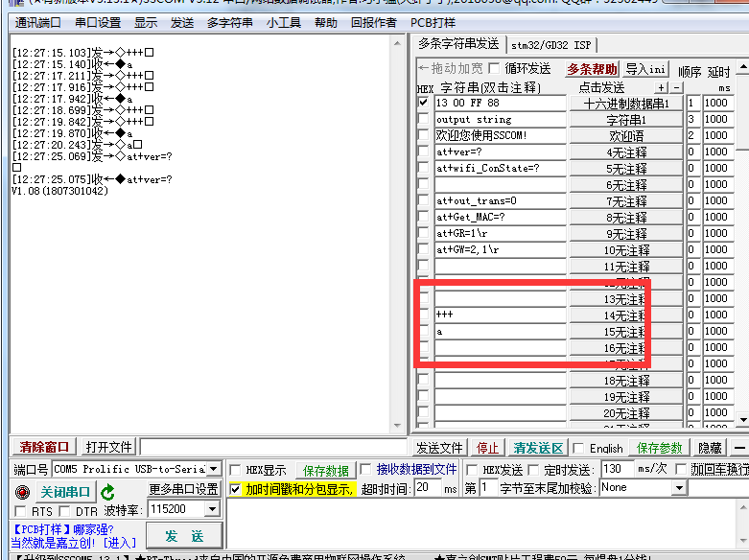Click the 关闭串口 close port button
Screen dimensions: 749x560
click(x=63, y=492)
